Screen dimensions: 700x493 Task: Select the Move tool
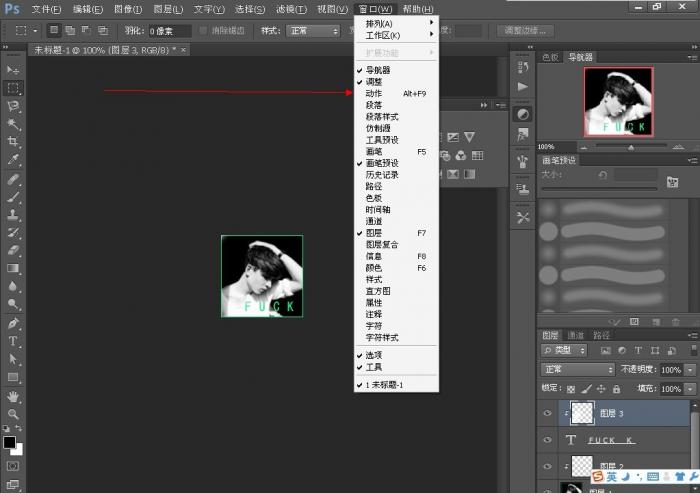(x=13, y=70)
